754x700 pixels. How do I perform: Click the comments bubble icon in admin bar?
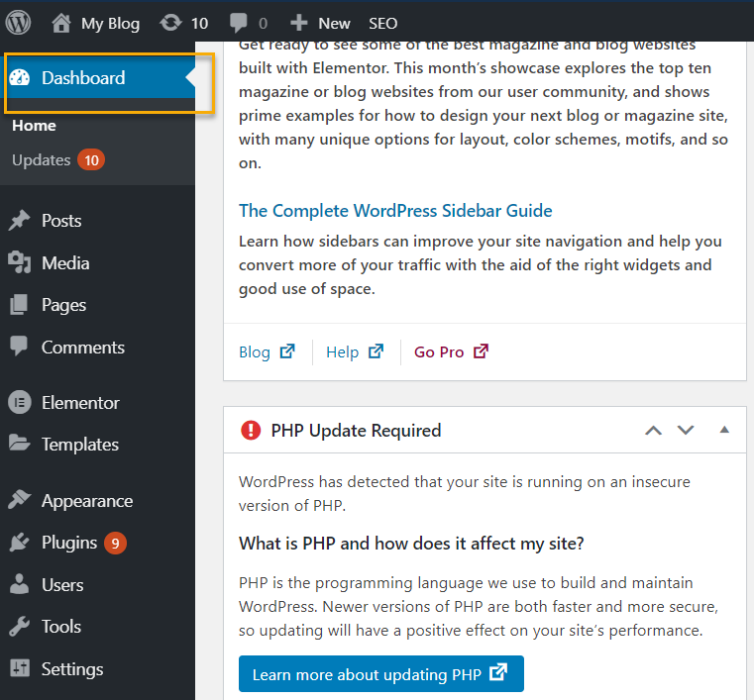pos(239,23)
